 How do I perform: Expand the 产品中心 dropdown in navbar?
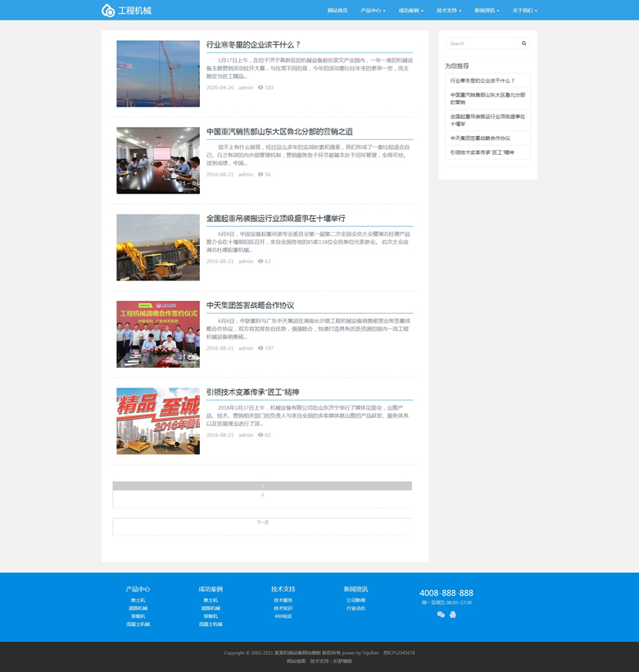coord(373,11)
